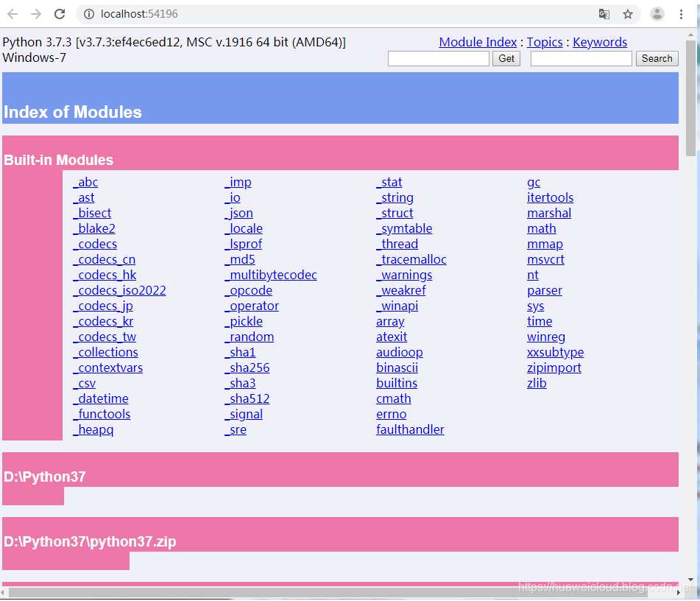Open the cmath module link

click(x=394, y=398)
